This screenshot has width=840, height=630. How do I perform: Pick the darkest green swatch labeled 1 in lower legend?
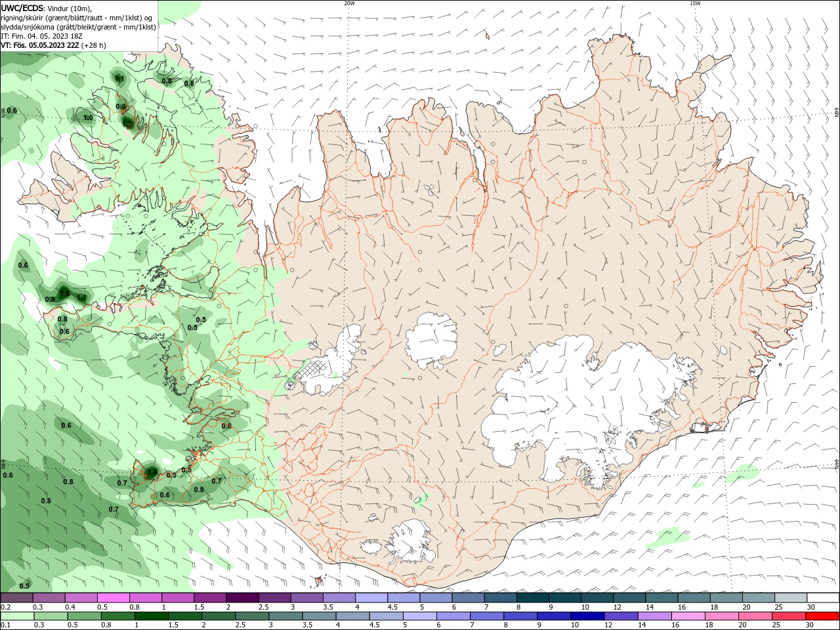[151, 616]
